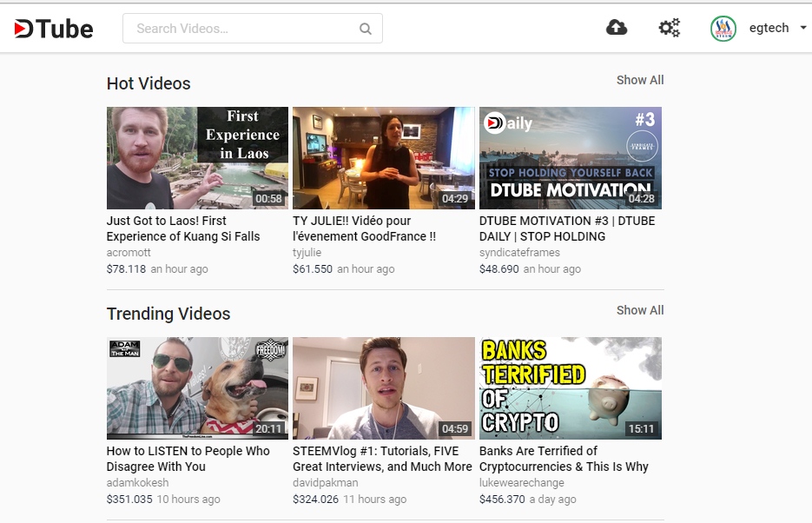This screenshot has width=812, height=523.
Task: Click the $48.690 payout value
Action: point(498,269)
